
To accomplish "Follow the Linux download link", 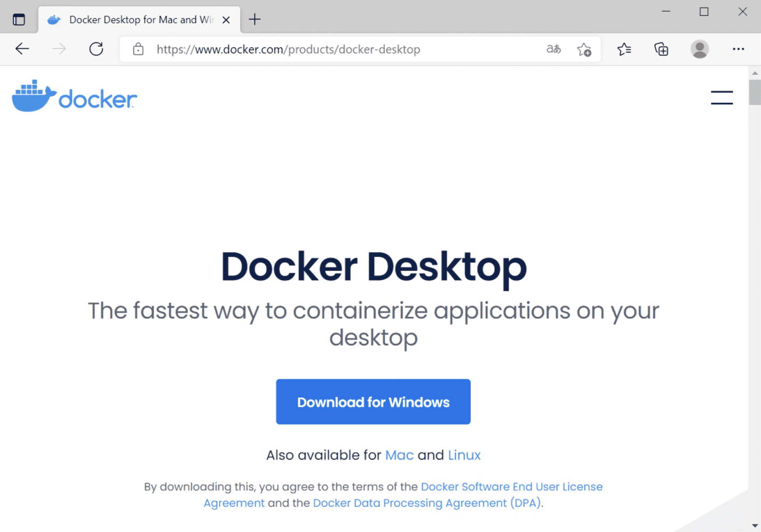I will 464,455.
